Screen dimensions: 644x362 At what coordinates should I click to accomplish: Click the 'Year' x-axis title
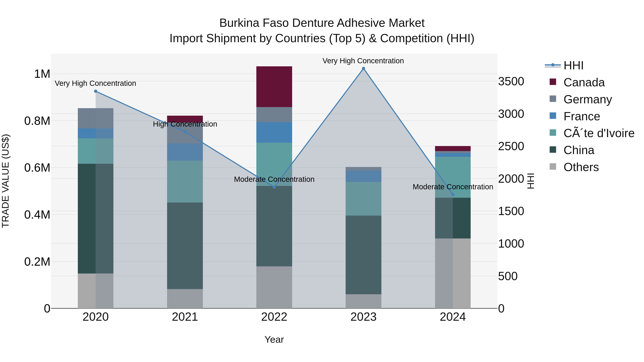click(274, 340)
